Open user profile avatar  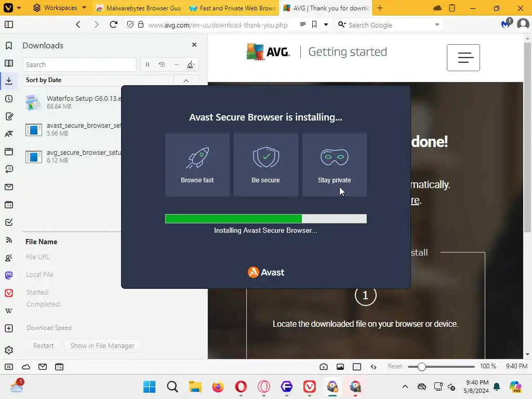click(x=523, y=24)
